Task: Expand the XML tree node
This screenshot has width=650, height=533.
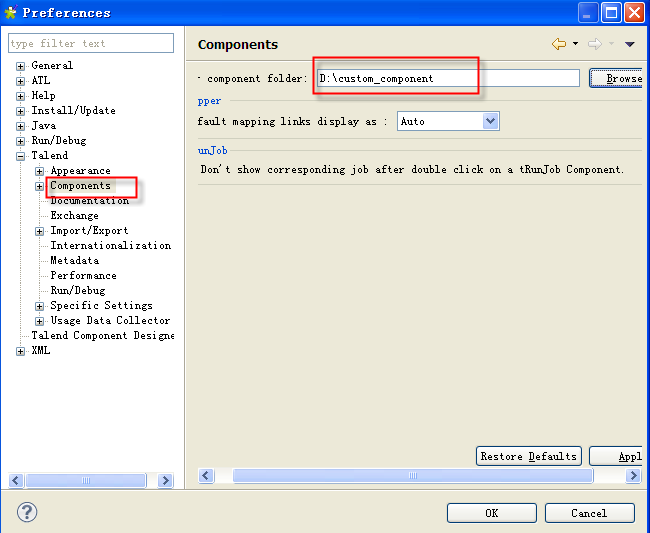Action: (20, 351)
